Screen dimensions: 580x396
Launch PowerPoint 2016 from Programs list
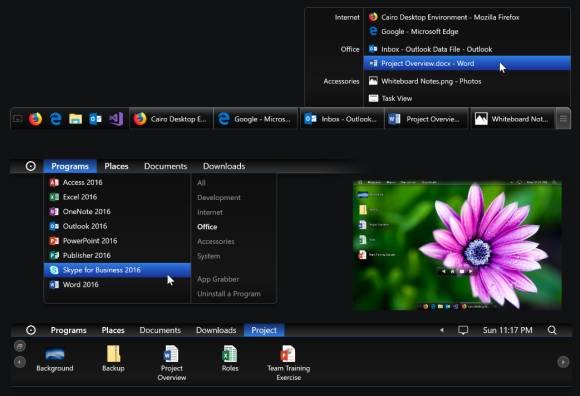click(117, 241)
